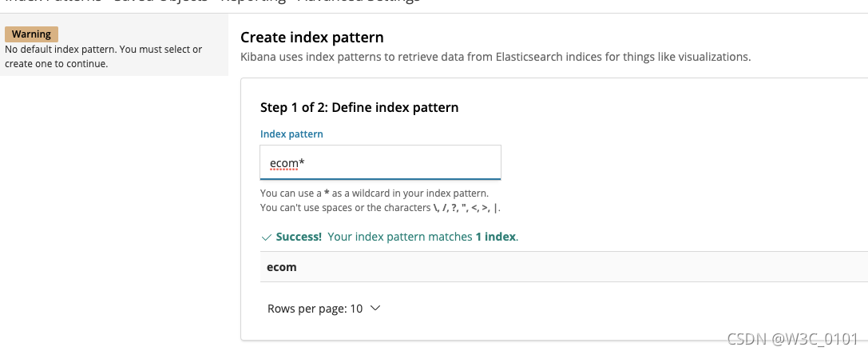Click the bold 1 index match count
The width and height of the screenshot is (868, 355).
coord(495,237)
